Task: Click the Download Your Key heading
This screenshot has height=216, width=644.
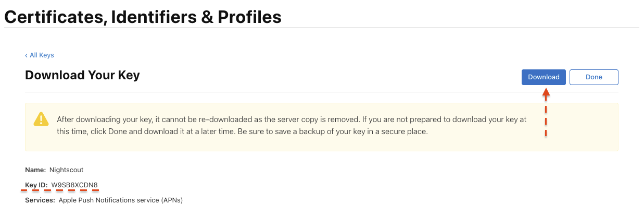Action: [x=82, y=75]
